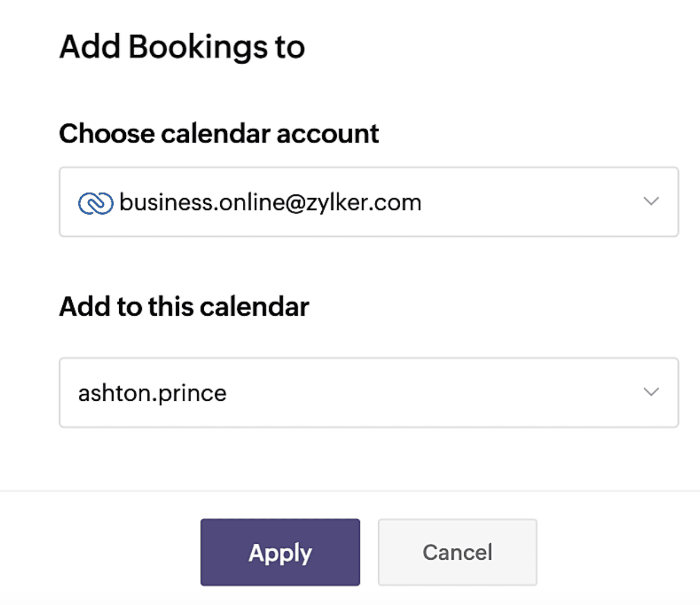Click the chevron arrow in calendar account field
This screenshot has height=605, width=700.
coord(651,201)
